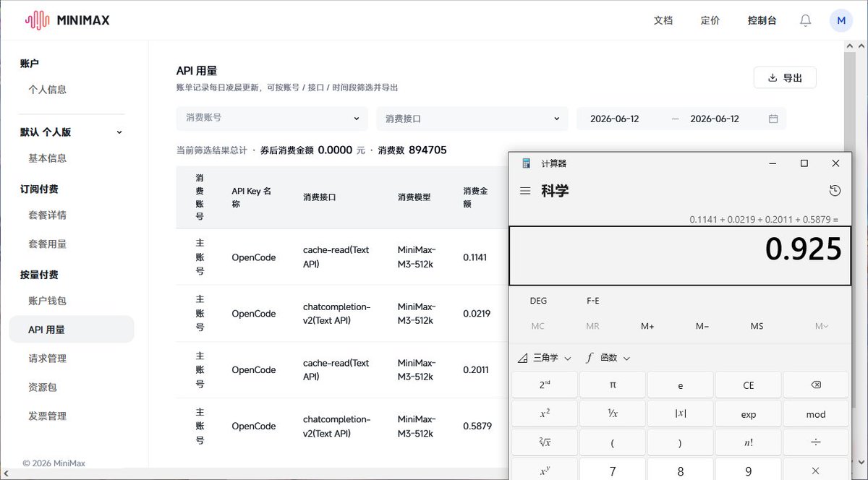868x480 pixels.
Task: Click the CE clear entry button
Action: tap(749, 385)
